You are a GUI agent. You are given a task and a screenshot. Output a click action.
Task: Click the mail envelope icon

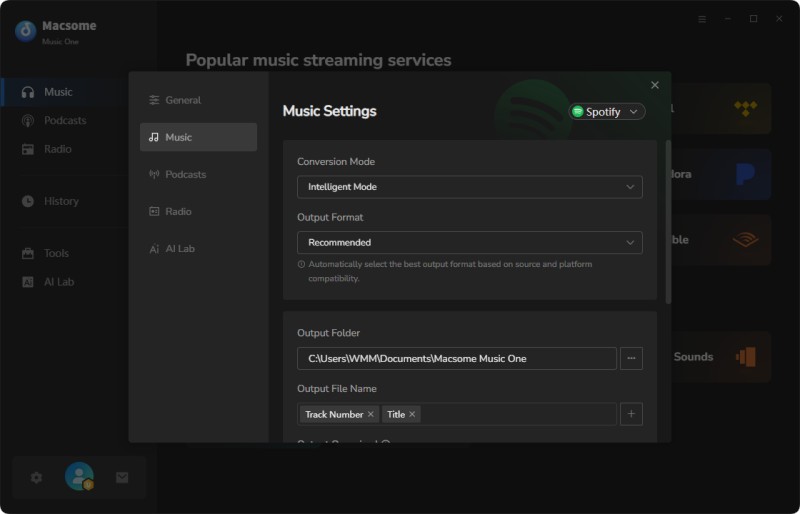coord(122,478)
